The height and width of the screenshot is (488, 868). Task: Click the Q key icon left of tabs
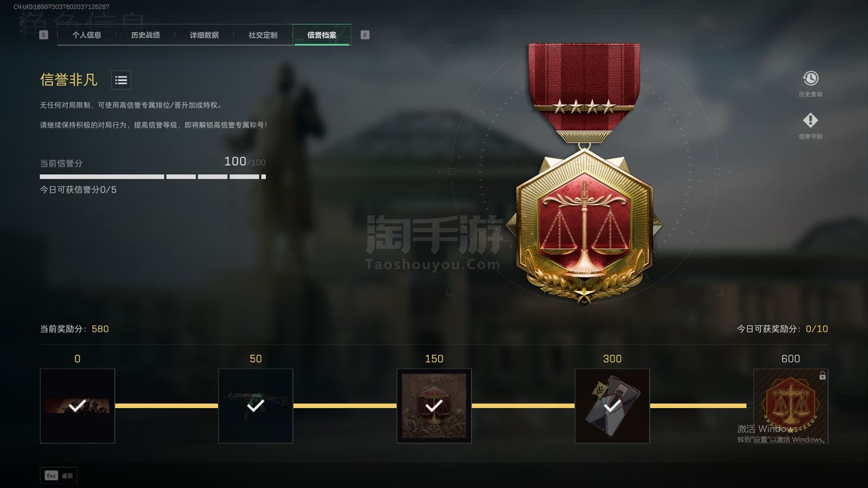44,35
